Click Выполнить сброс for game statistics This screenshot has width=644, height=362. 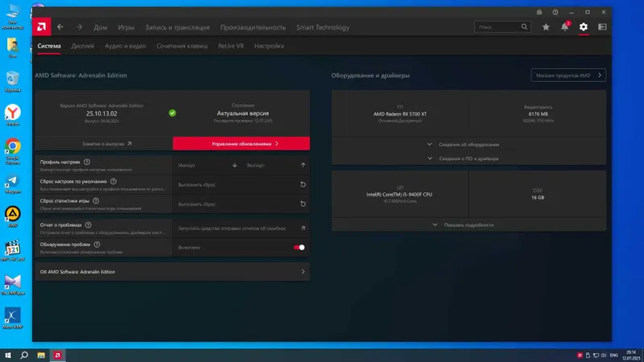coord(241,204)
